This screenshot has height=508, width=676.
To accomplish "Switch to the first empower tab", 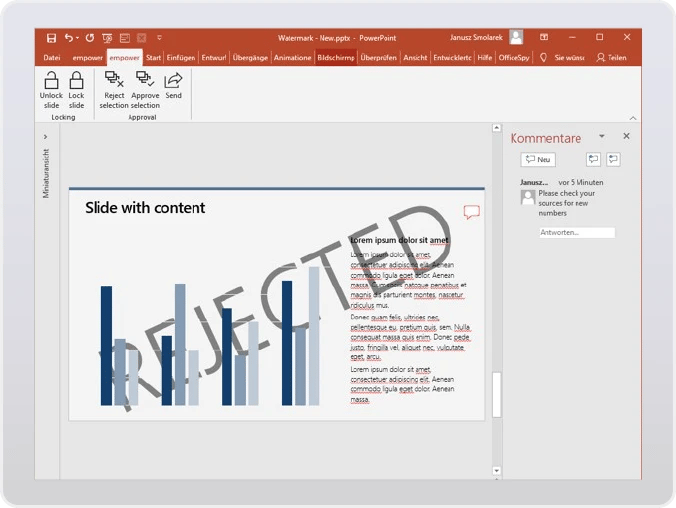I will 88,57.
